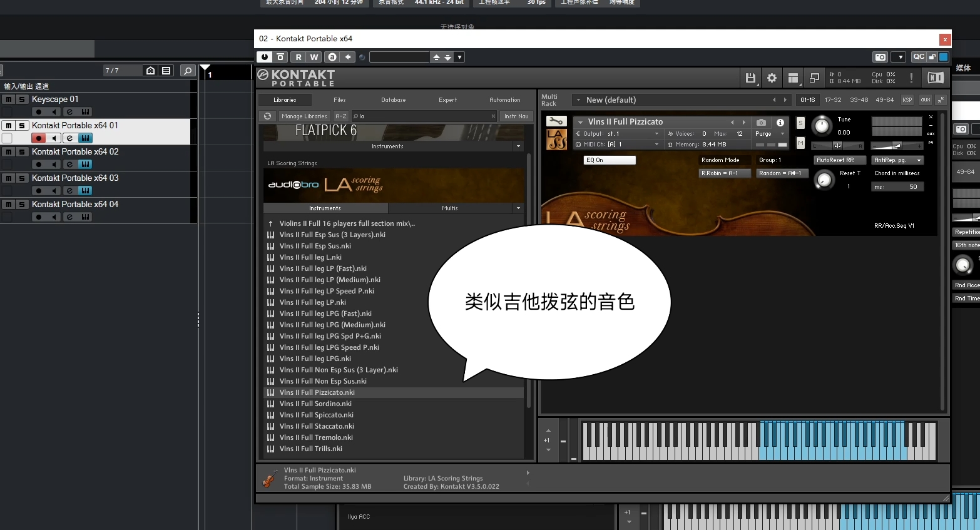Screen dimensions: 980x530
Task: Click the R.Robin = A-1 button
Action: coord(725,173)
